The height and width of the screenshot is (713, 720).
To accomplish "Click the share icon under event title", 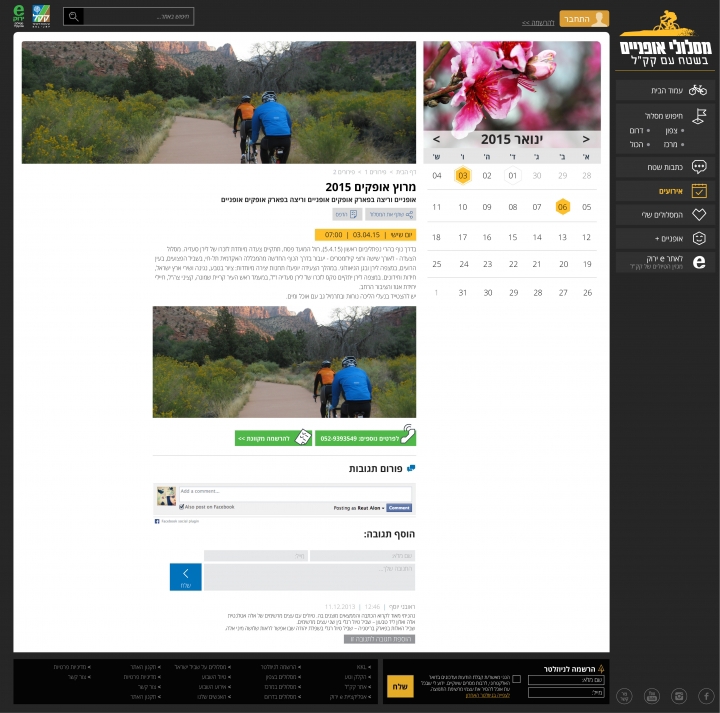I will [409, 214].
